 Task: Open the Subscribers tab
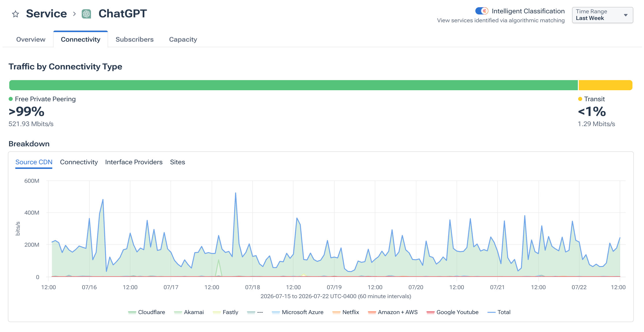135,39
